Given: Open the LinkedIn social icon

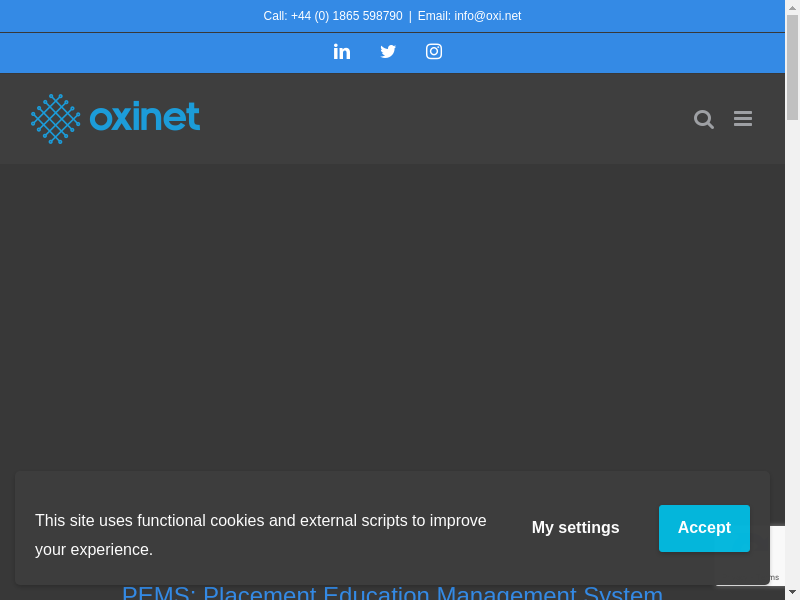Looking at the screenshot, I should 342,52.
